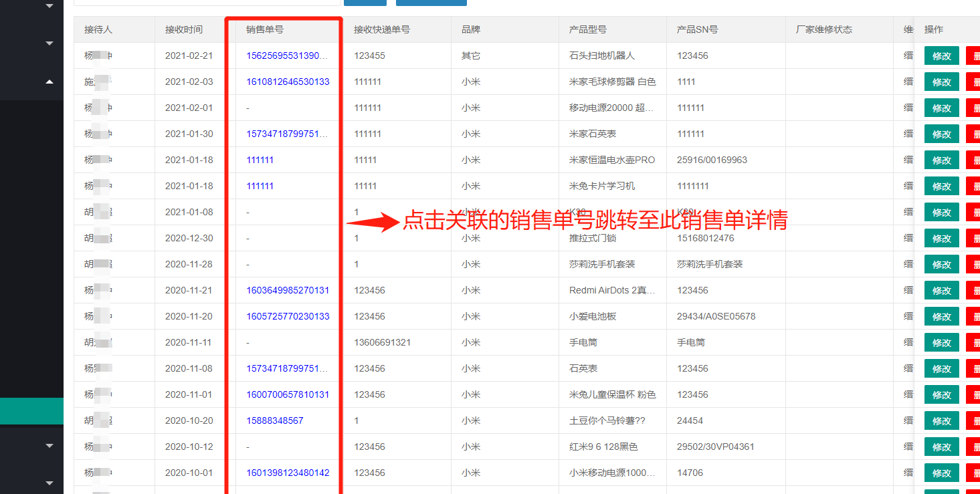The height and width of the screenshot is (494, 980).
Task: Edit the 2021-01-08 K30 row via 修改
Action: click(942, 213)
